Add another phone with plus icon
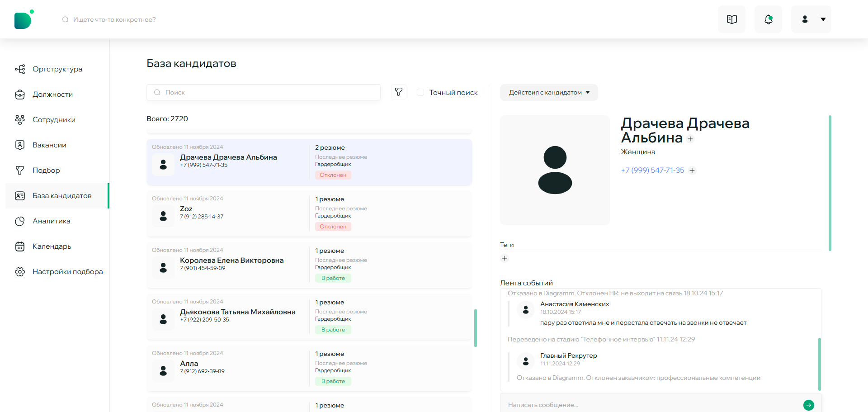 (x=692, y=170)
